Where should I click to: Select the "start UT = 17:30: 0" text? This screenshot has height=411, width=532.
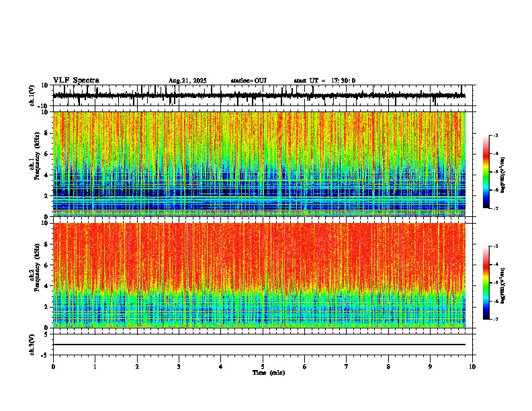tap(324, 81)
